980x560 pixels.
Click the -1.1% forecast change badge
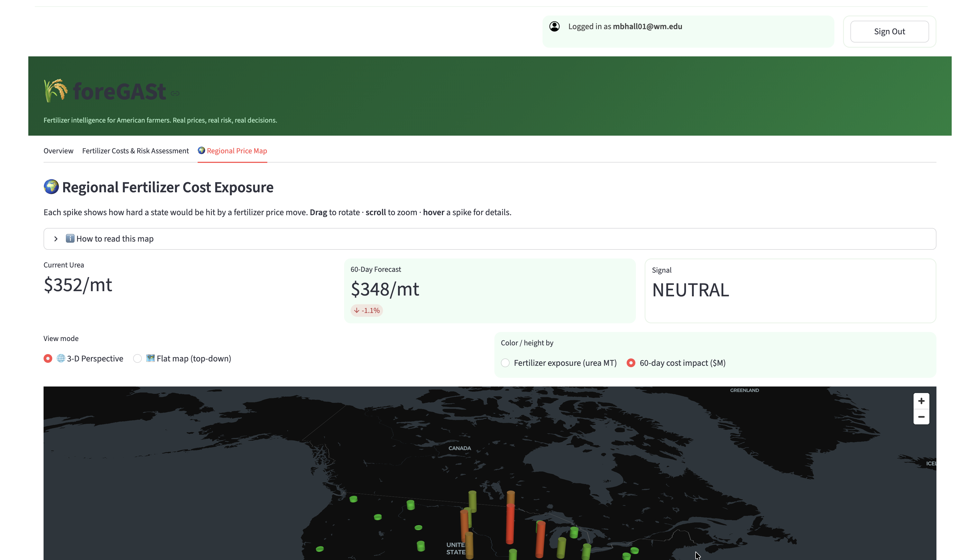pos(367,311)
